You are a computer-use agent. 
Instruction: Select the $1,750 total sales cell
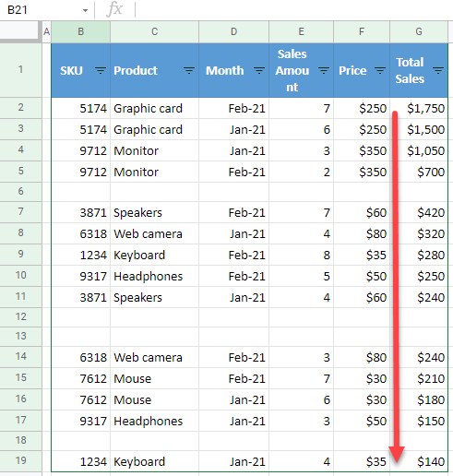419,108
